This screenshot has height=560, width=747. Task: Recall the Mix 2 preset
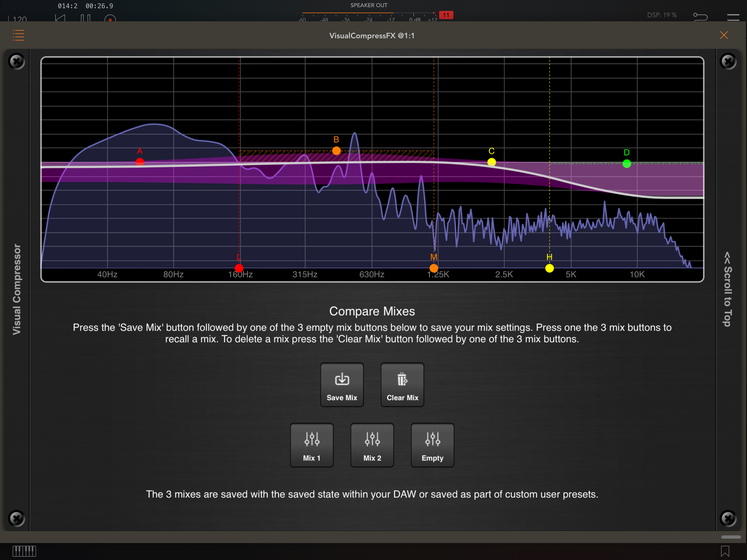[372, 445]
